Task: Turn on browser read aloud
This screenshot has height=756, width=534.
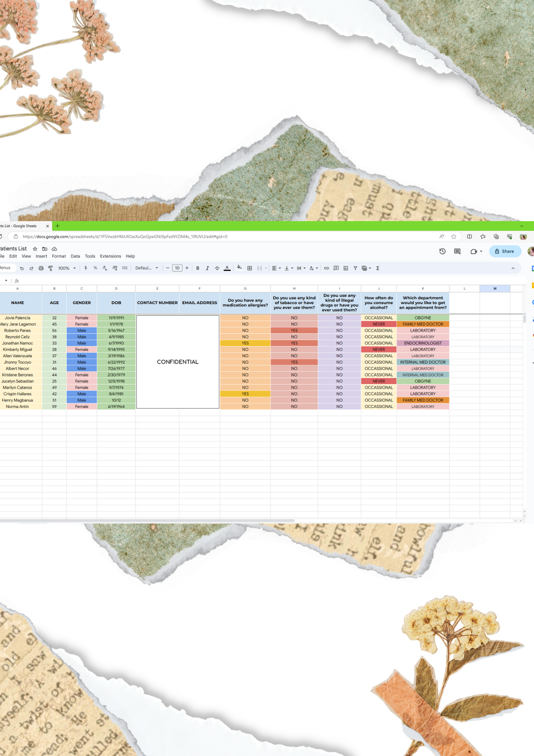Action: click(x=442, y=237)
